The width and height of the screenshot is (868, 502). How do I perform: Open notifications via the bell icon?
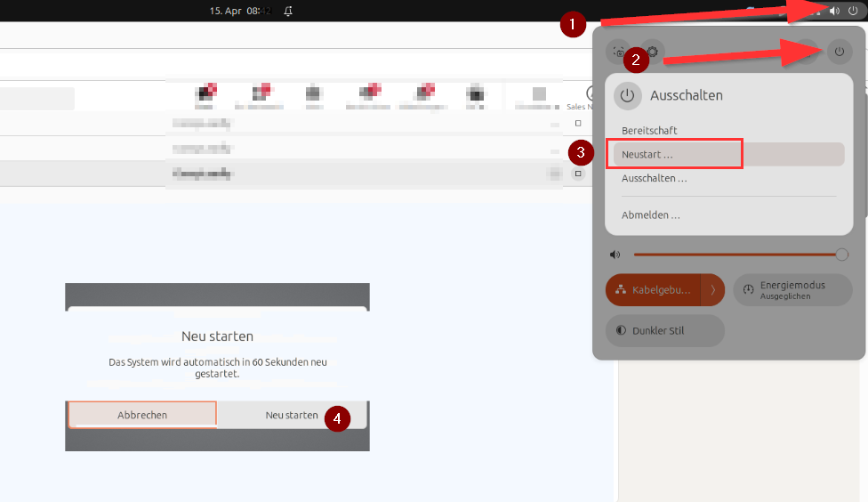coord(288,11)
